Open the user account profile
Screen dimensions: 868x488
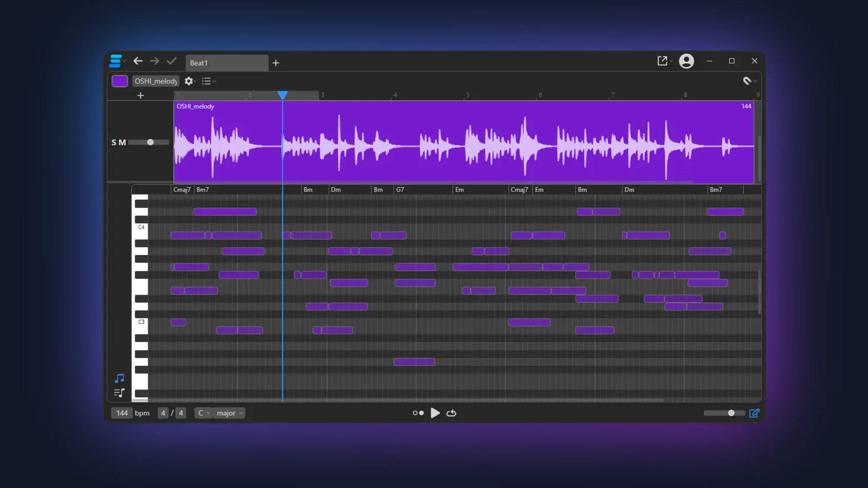(x=686, y=61)
